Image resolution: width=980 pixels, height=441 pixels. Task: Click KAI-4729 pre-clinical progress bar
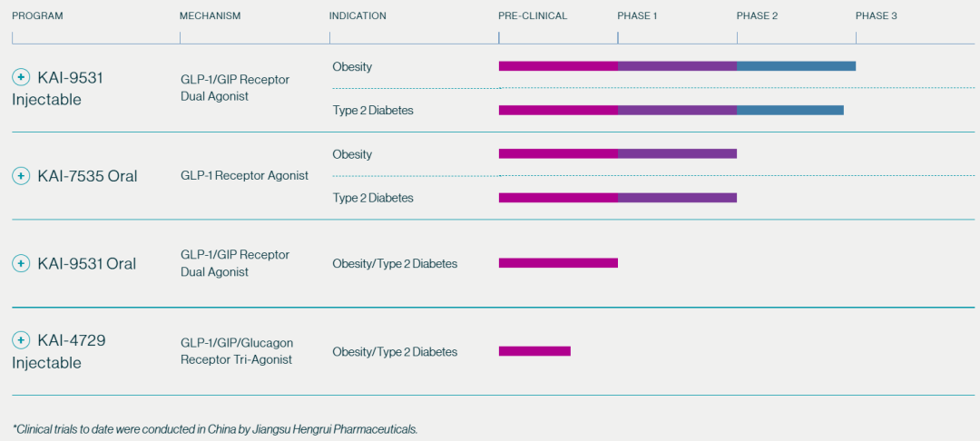tap(534, 351)
